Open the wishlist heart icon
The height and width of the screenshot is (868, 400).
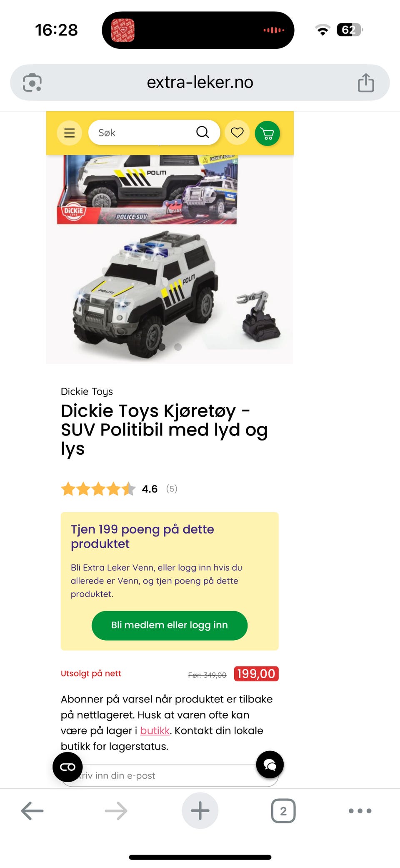(x=237, y=133)
